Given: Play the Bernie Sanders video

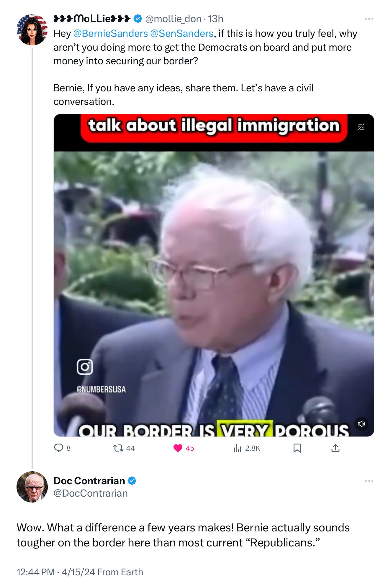Looking at the screenshot, I should tap(214, 275).
